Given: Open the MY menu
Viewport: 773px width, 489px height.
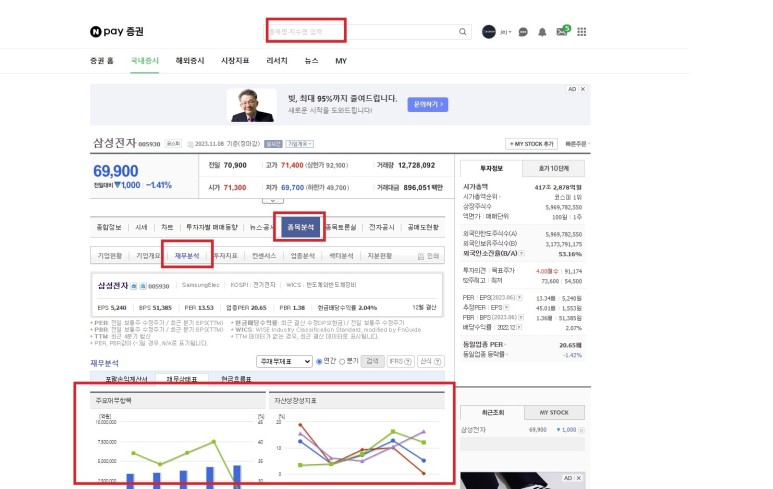Looking at the screenshot, I should [x=341, y=61].
